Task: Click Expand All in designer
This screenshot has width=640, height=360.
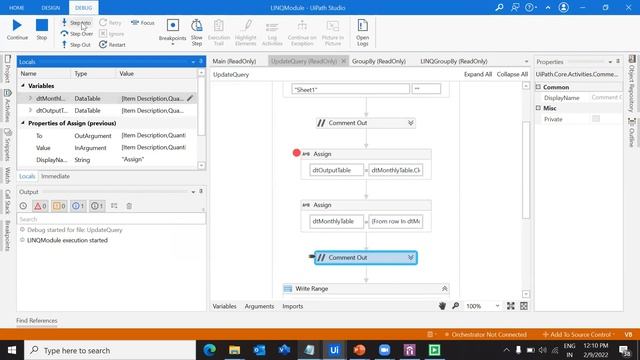Action: 478,74
